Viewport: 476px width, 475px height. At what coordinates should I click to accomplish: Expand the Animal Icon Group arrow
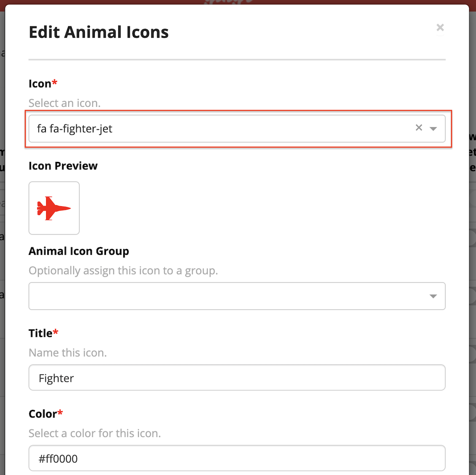click(x=433, y=296)
